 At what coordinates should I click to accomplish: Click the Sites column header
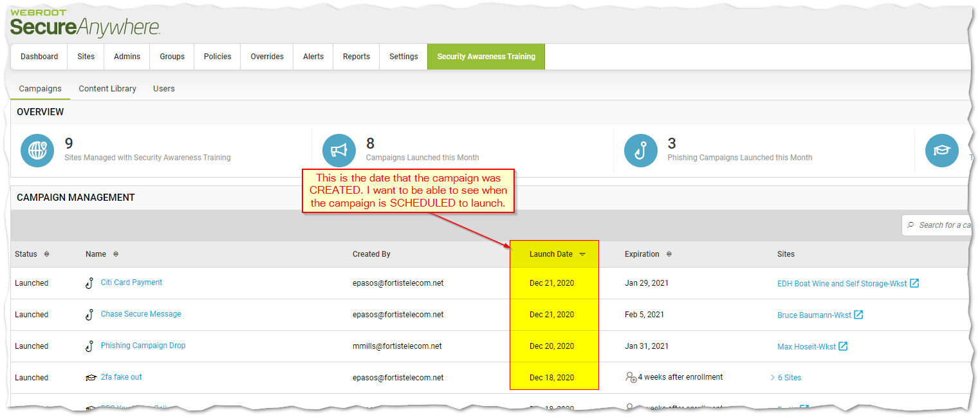[x=786, y=254]
